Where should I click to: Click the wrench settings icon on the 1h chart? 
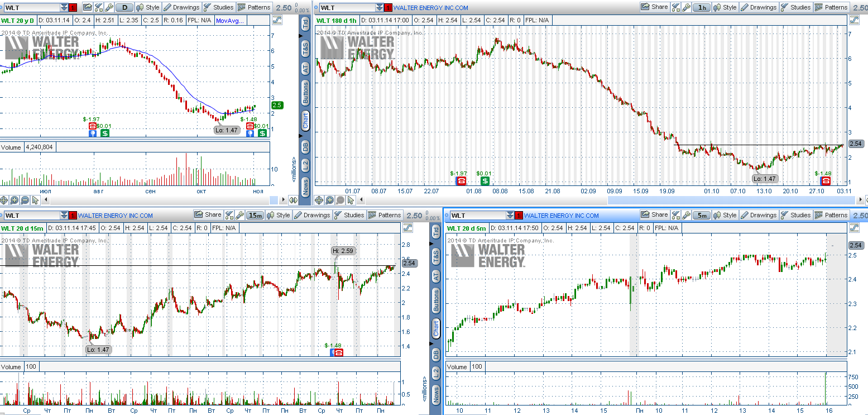[687, 7]
